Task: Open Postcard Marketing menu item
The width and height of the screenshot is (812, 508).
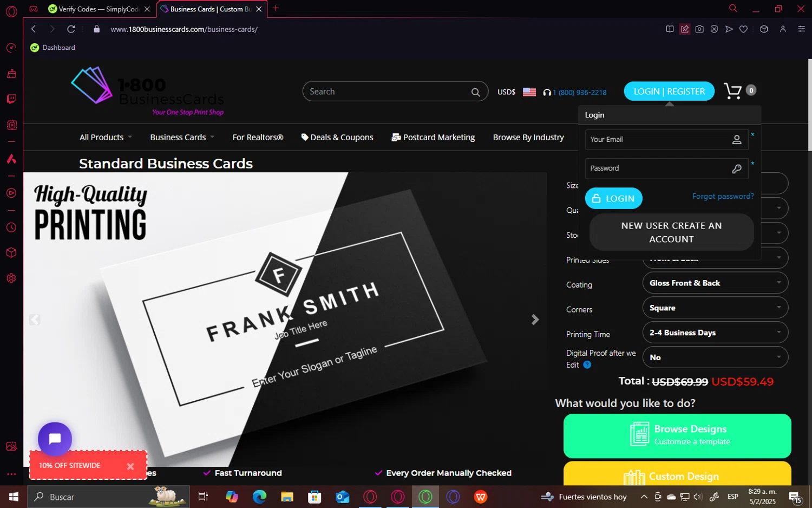Action: [433, 138]
